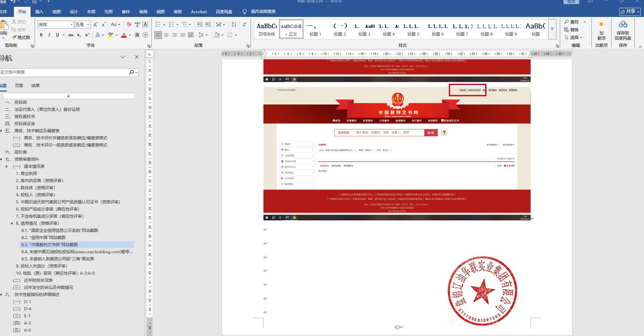644x336 pixels.
Task: Open the Acrobat ribbon tab
Action: point(199,12)
